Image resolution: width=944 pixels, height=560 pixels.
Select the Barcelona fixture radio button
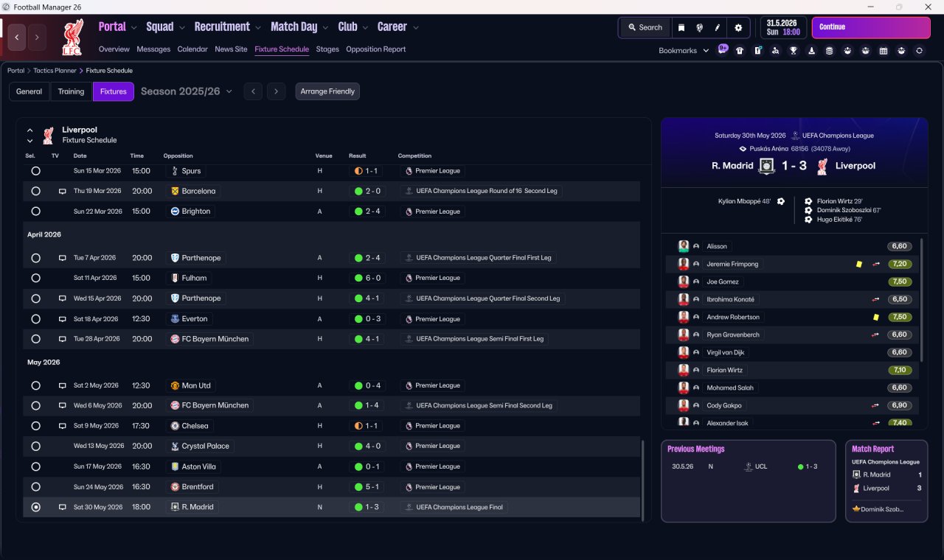click(35, 191)
